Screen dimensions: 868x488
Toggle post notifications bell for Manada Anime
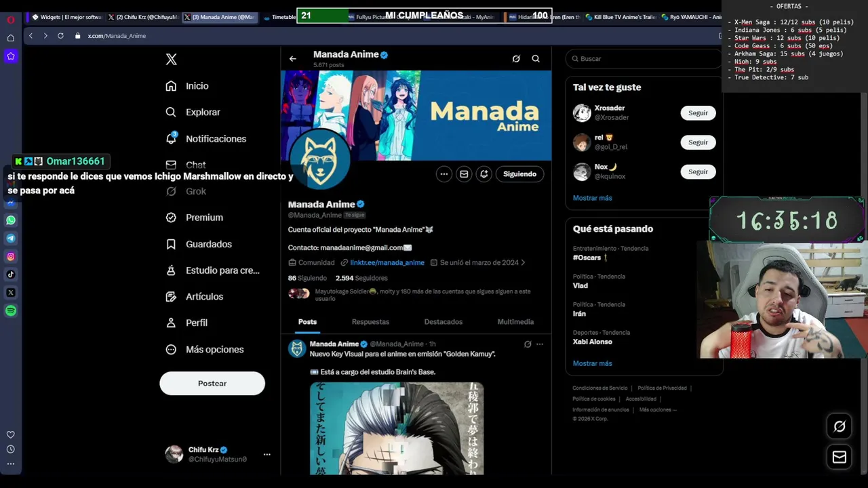pyautogui.click(x=484, y=174)
